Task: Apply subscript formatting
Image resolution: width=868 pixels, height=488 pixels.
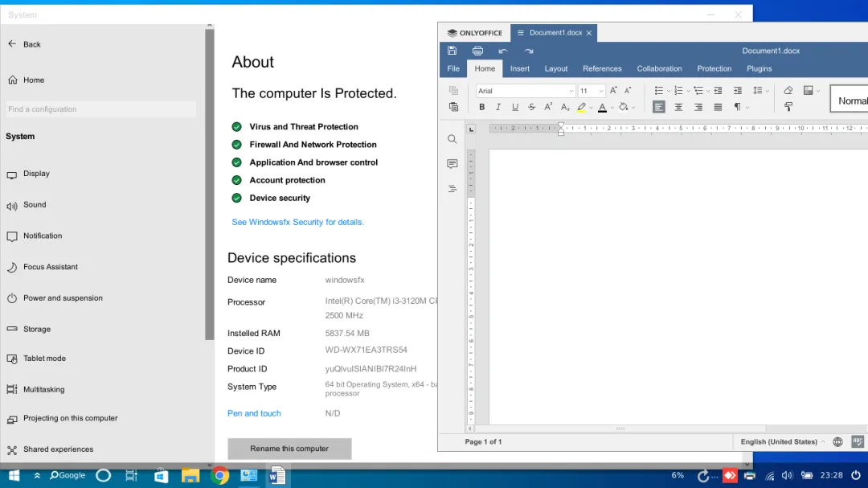Action: [565, 107]
